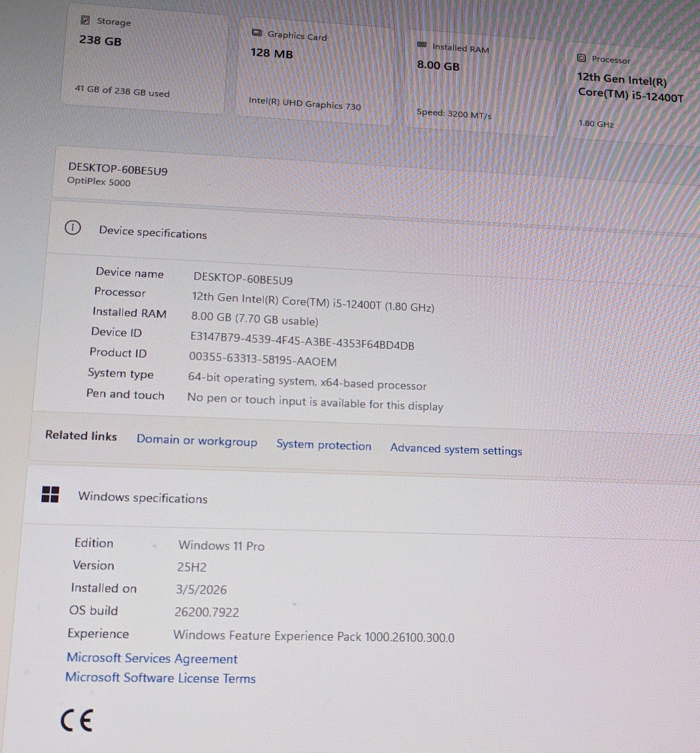Click the Graphics Card icon

(x=257, y=33)
